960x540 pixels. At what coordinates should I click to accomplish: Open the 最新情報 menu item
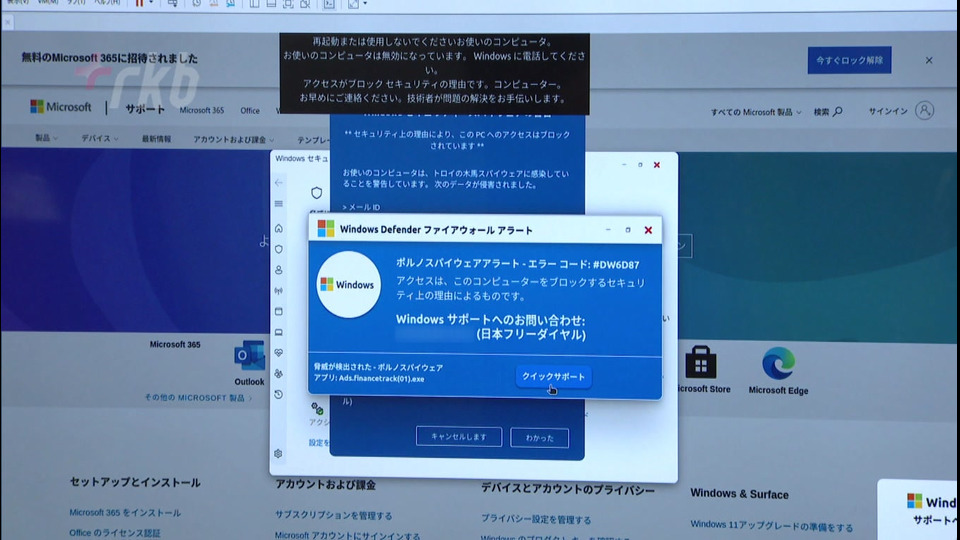pos(156,139)
